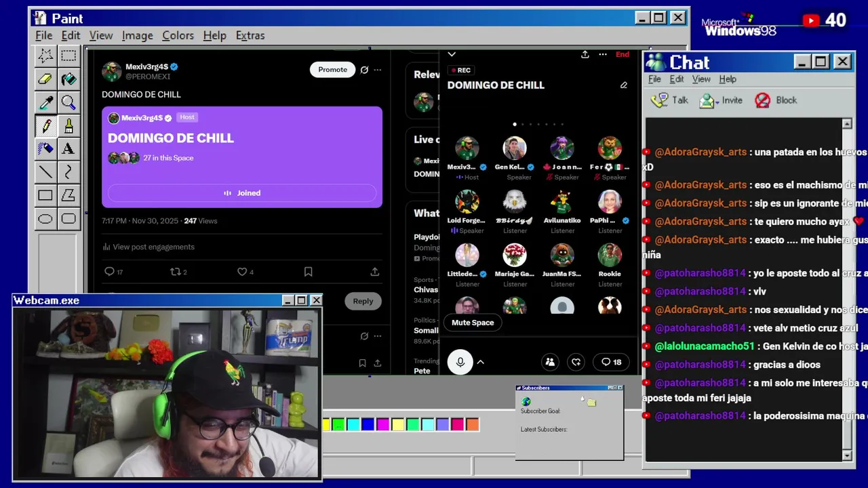
Task: Open the Space participants people icon
Action: point(550,362)
